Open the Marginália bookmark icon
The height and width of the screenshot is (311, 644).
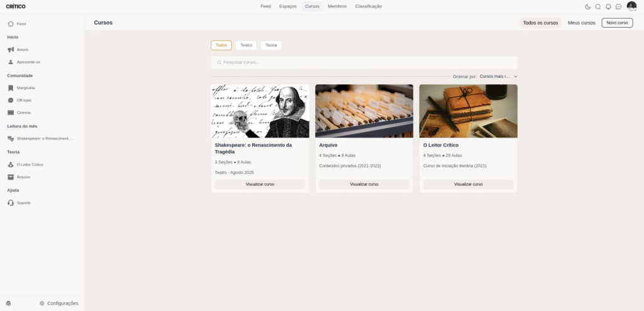click(11, 88)
